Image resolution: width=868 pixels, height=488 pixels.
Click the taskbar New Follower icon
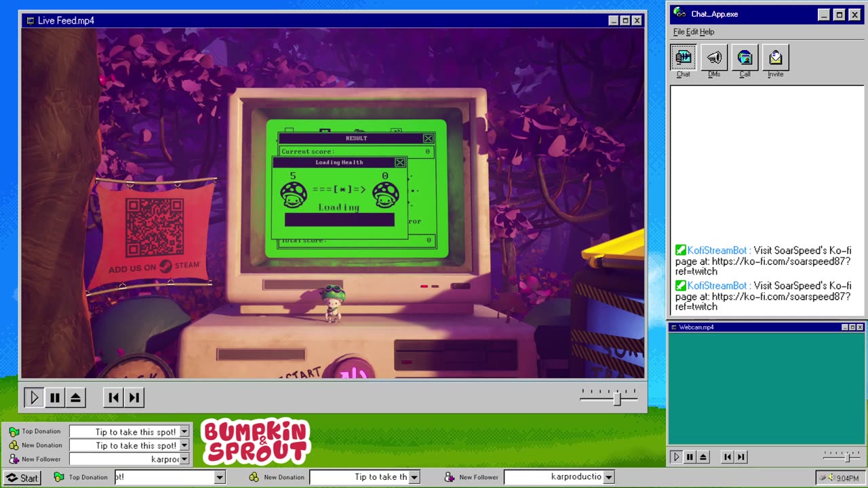(x=449, y=477)
